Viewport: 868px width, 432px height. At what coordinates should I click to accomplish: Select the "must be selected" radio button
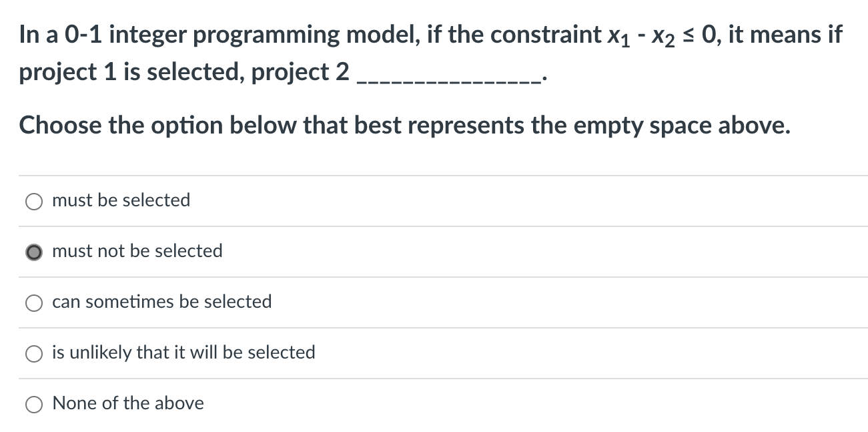(34, 200)
